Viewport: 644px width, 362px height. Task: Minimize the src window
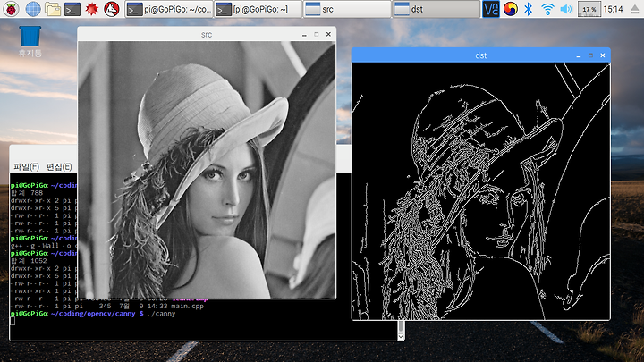[304, 35]
